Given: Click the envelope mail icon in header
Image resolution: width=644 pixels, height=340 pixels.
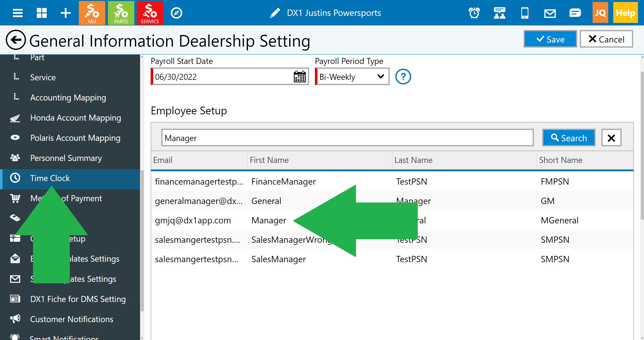Looking at the screenshot, I should (x=550, y=13).
